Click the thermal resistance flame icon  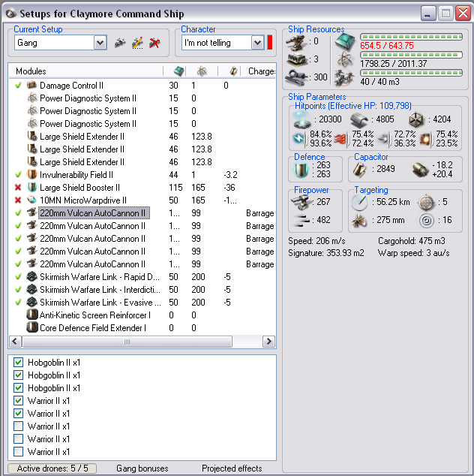[x=341, y=139]
